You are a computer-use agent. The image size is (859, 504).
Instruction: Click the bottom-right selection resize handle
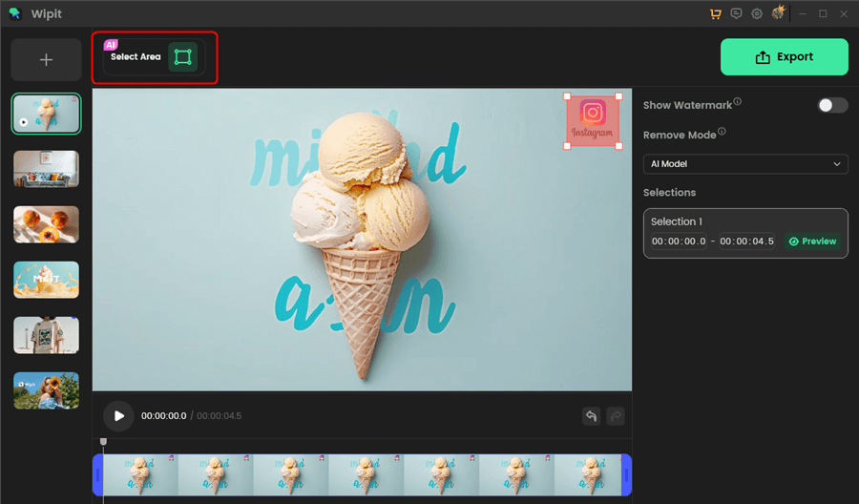(x=619, y=146)
